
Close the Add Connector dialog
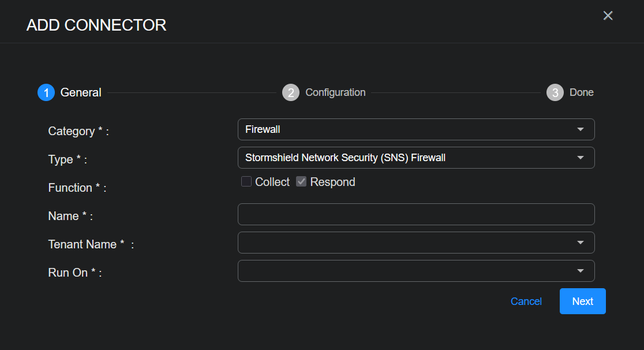click(x=608, y=16)
